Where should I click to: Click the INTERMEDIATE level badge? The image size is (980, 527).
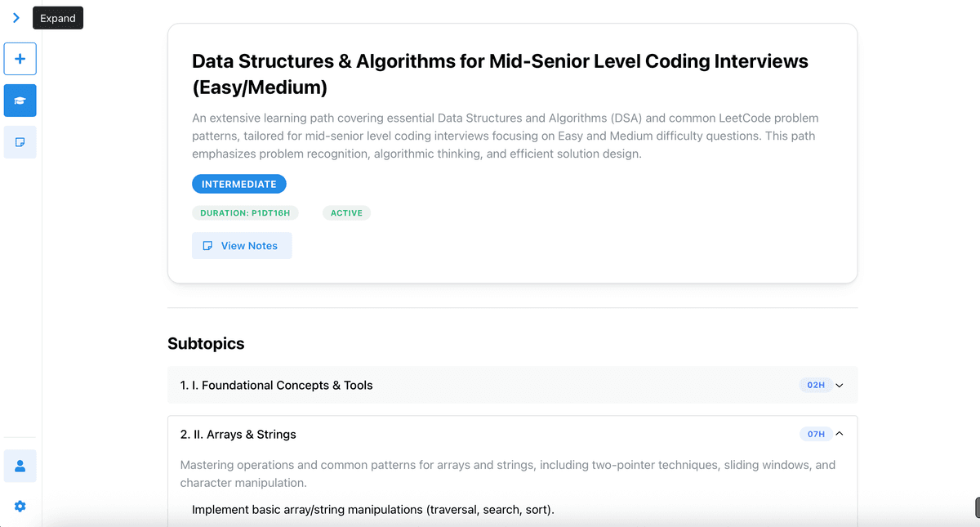pyautogui.click(x=239, y=185)
